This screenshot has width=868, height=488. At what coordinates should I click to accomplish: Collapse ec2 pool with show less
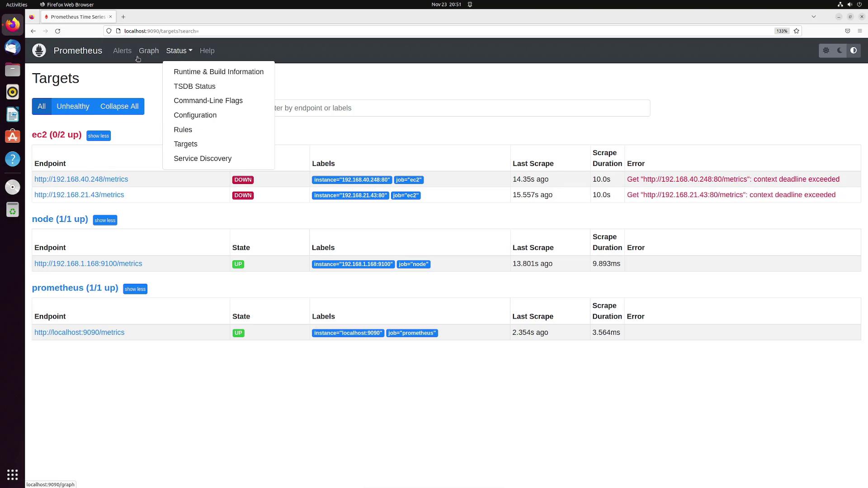pyautogui.click(x=98, y=136)
